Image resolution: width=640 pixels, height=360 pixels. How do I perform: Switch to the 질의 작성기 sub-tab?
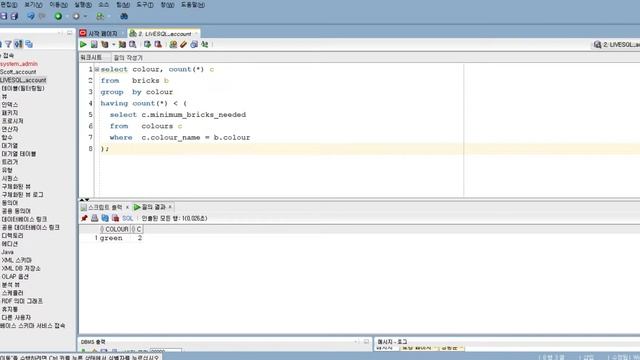[128, 58]
